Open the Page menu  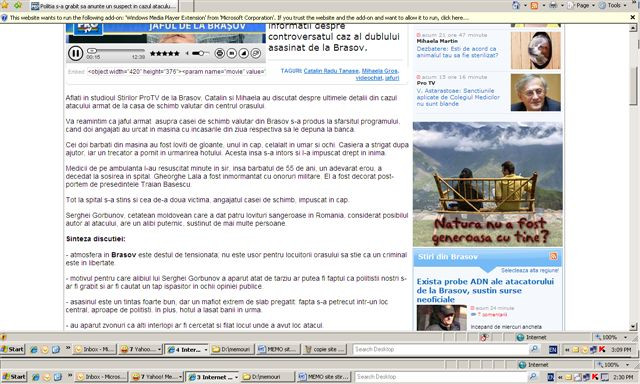point(582,5)
